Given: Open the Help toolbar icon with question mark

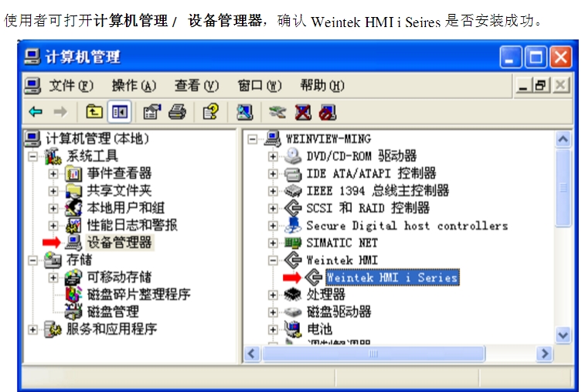Looking at the screenshot, I should (x=210, y=112).
